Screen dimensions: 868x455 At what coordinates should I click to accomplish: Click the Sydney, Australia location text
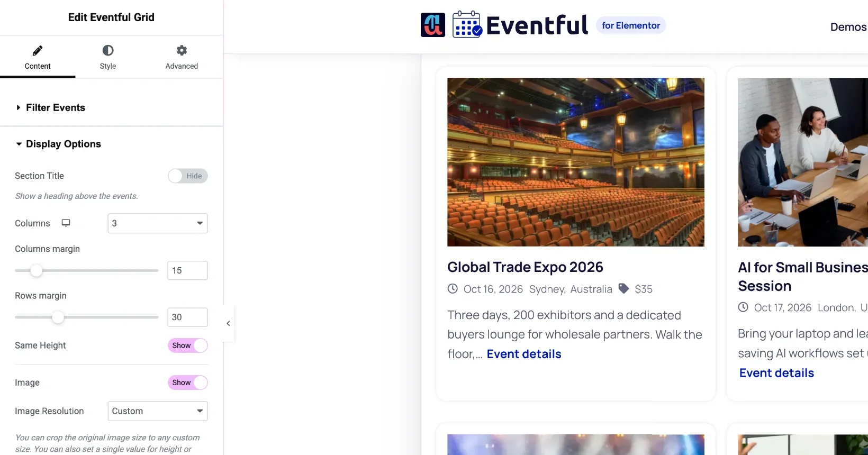click(571, 289)
